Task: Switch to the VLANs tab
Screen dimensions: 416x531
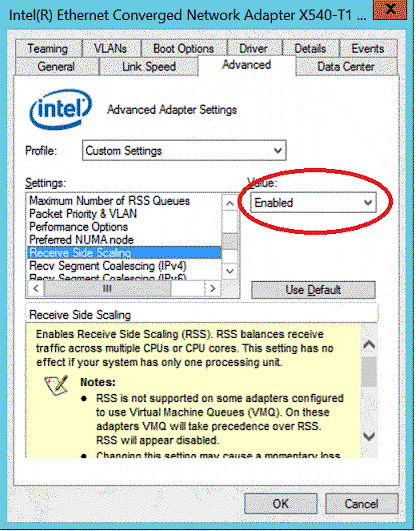Action: pos(111,48)
